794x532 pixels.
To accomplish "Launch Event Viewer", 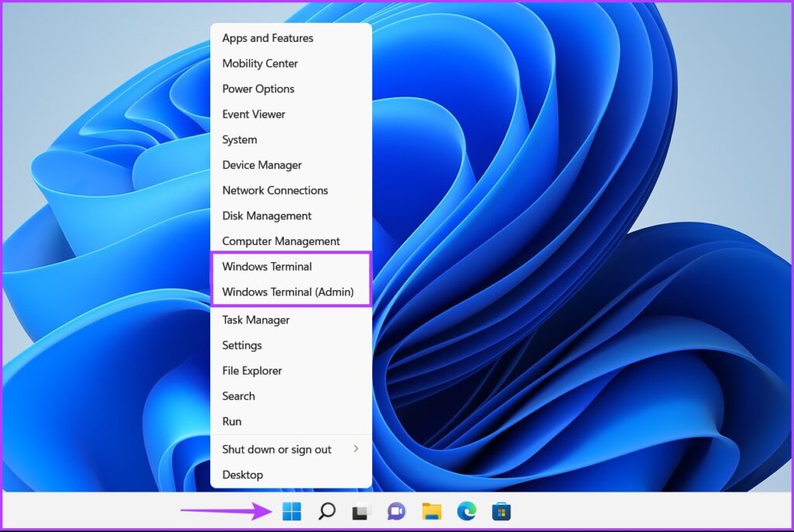I will (x=254, y=114).
